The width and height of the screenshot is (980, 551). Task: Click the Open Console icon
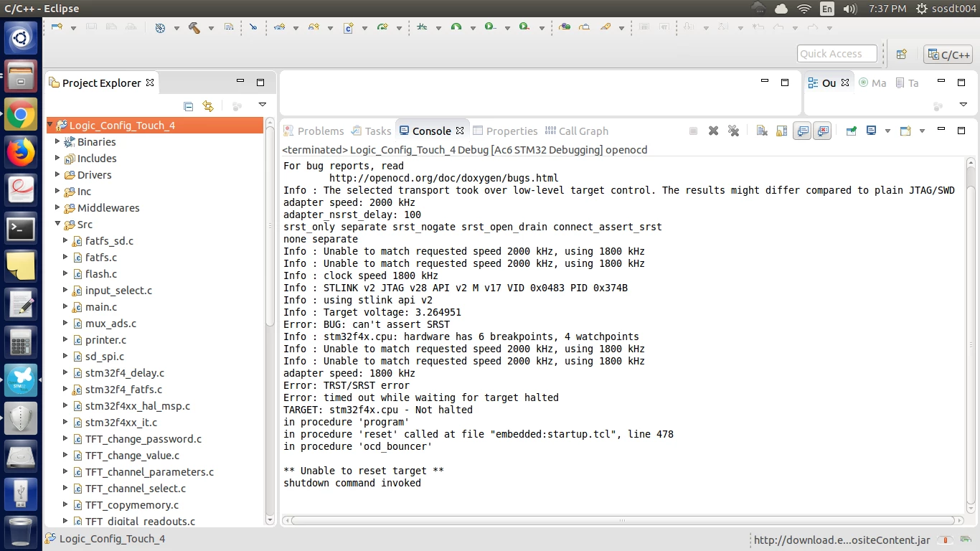coord(905,131)
